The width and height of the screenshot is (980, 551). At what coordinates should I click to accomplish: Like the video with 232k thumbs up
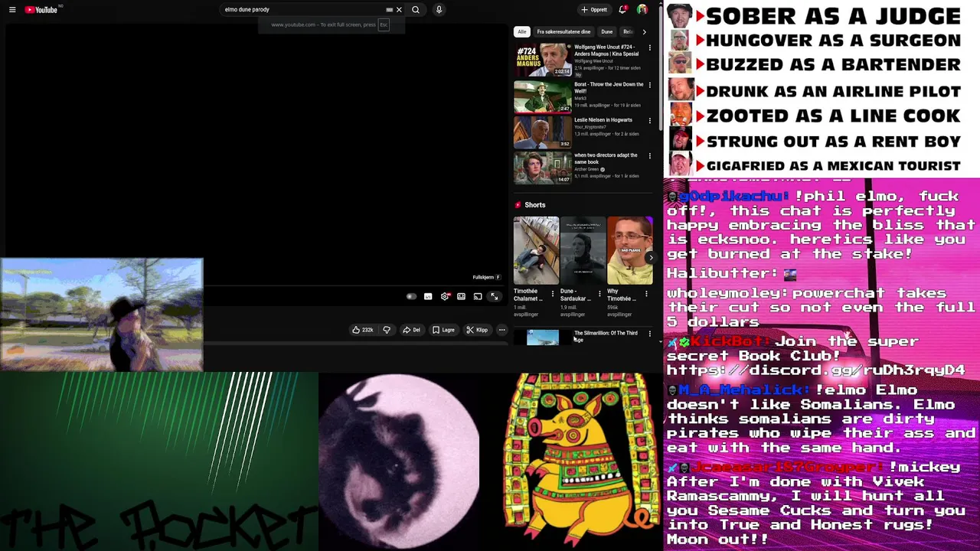pos(363,330)
